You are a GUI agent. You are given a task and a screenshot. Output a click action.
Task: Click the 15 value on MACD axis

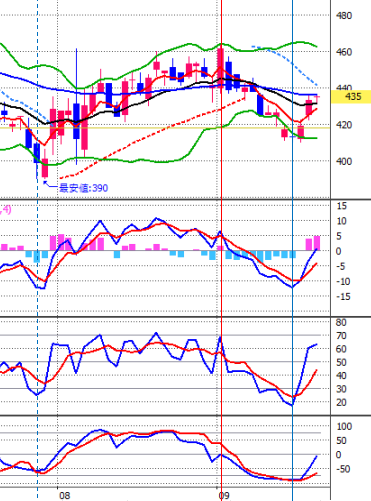click(x=342, y=206)
